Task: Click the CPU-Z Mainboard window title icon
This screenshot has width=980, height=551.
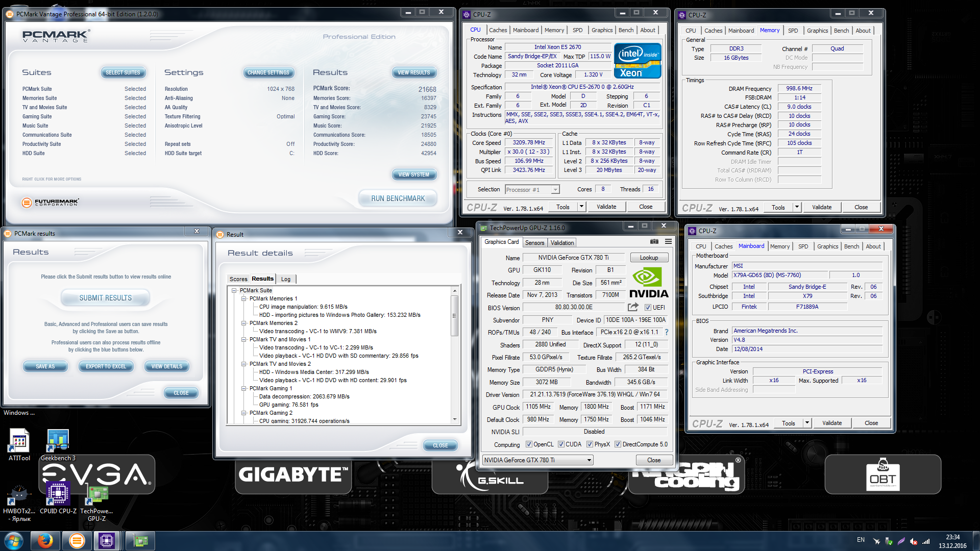Action: tap(692, 231)
